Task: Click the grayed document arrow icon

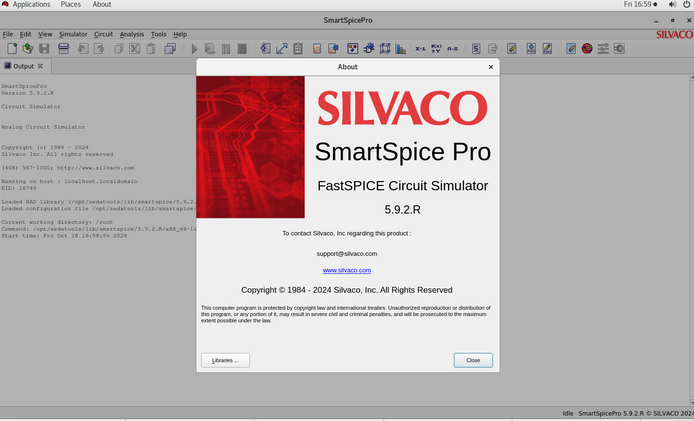Action: 493,49
